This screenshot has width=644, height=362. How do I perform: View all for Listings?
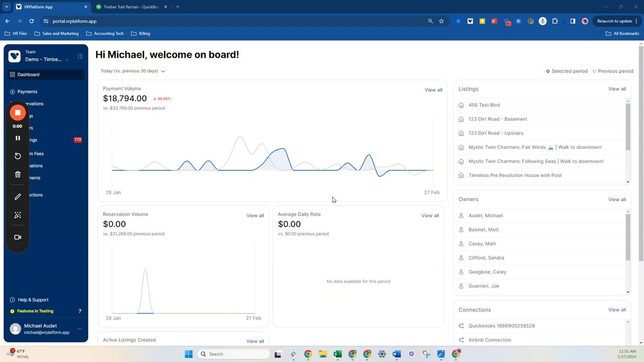click(x=617, y=89)
